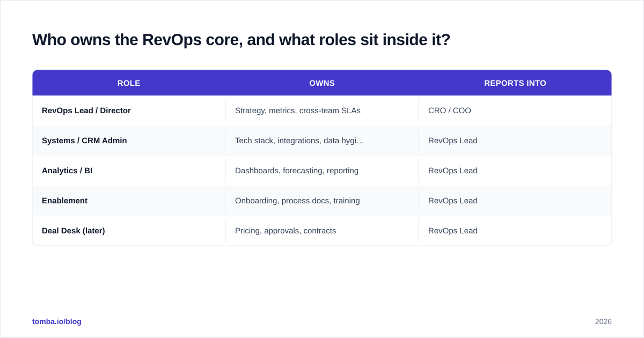The height and width of the screenshot is (338, 644).
Task: Select the Enablement role cell
Action: click(x=129, y=201)
